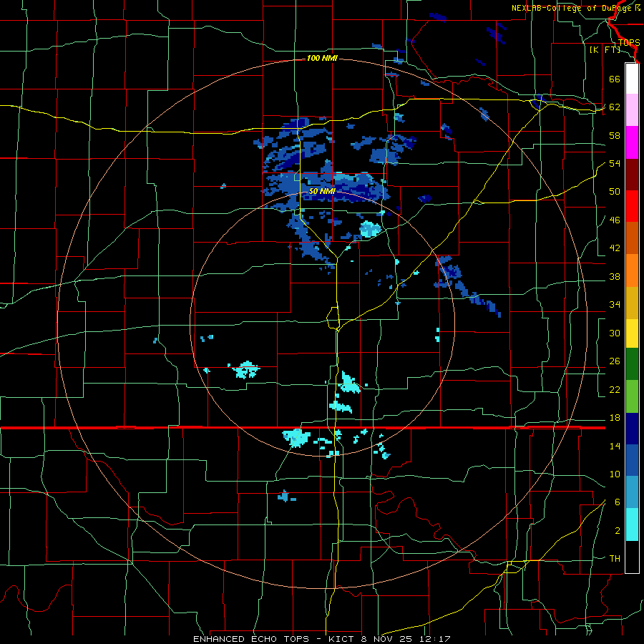Viewport: 644px width, 644px height.
Task: Click the yellow swatch at 30
Action: tap(632, 333)
